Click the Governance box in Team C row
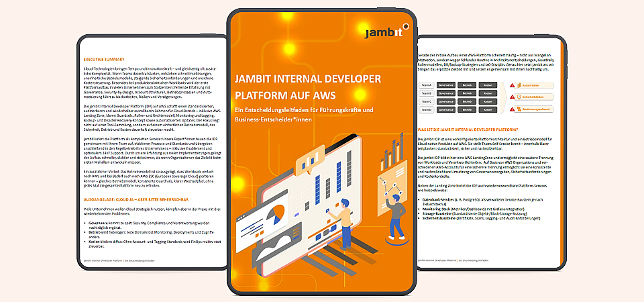This screenshot has height=302, width=644. pyautogui.click(x=446, y=101)
